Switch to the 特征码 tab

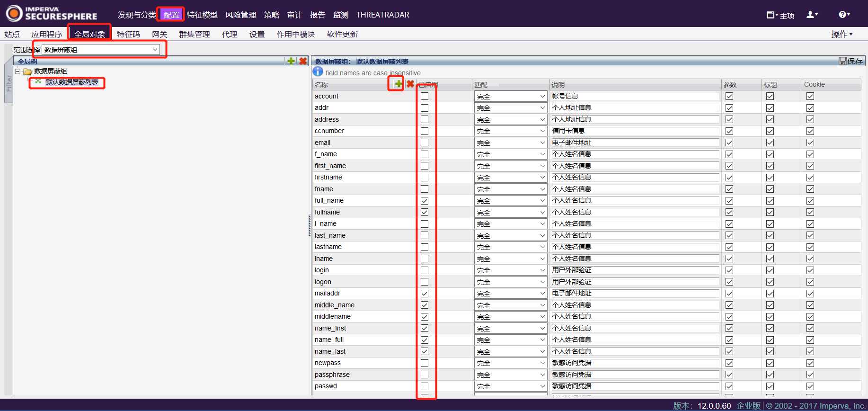(128, 34)
